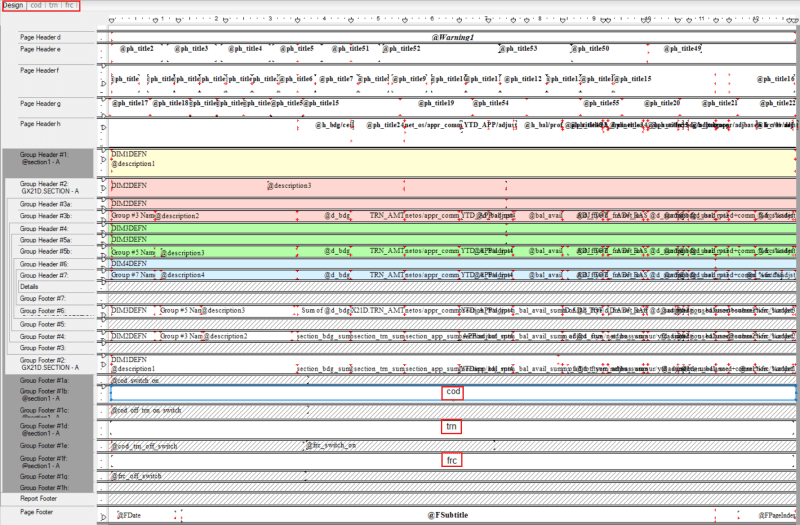Select the Group Header #6 section label
Screen dimensions: 800x525
coord(44,264)
